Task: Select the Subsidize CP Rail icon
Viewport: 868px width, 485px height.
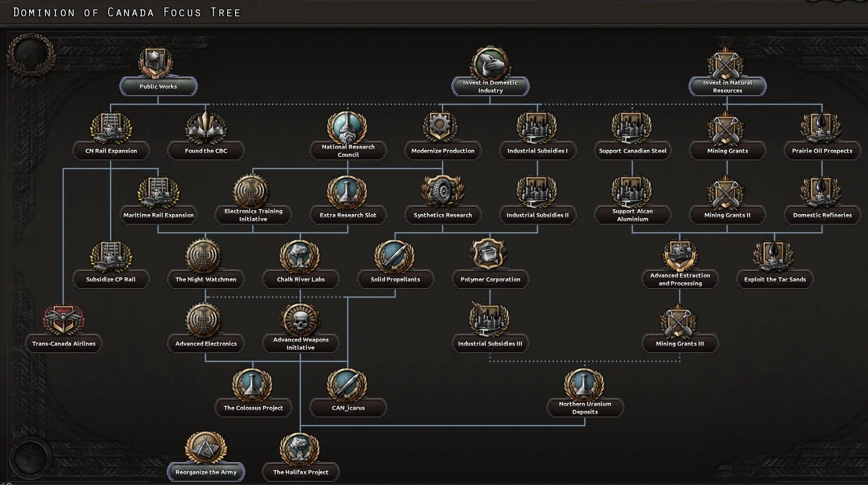Action: click(111, 256)
